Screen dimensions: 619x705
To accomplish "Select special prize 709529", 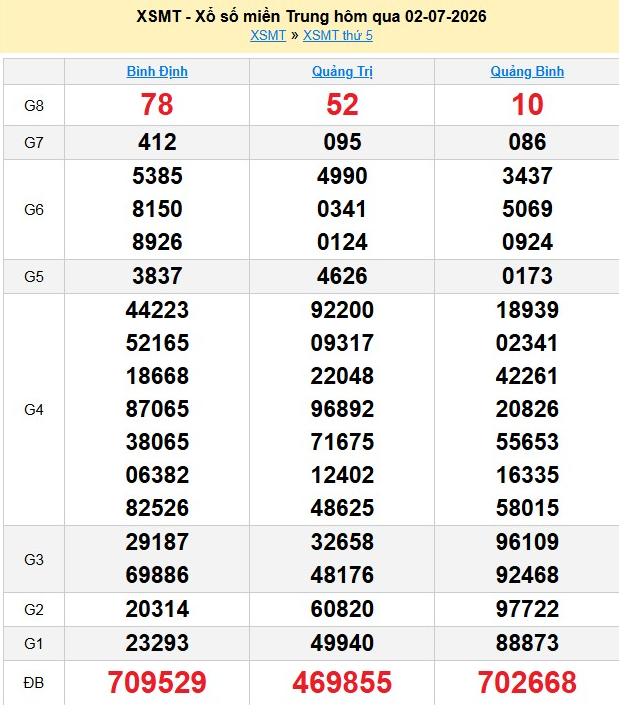I will point(157,682).
